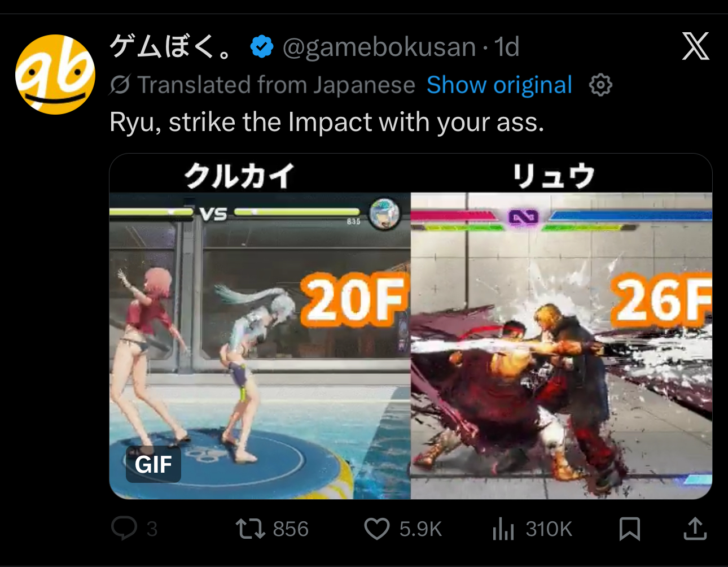The width and height of the screenshot is (728, 567).
Task: Open the X logo at top right
Action: point(695,46)
